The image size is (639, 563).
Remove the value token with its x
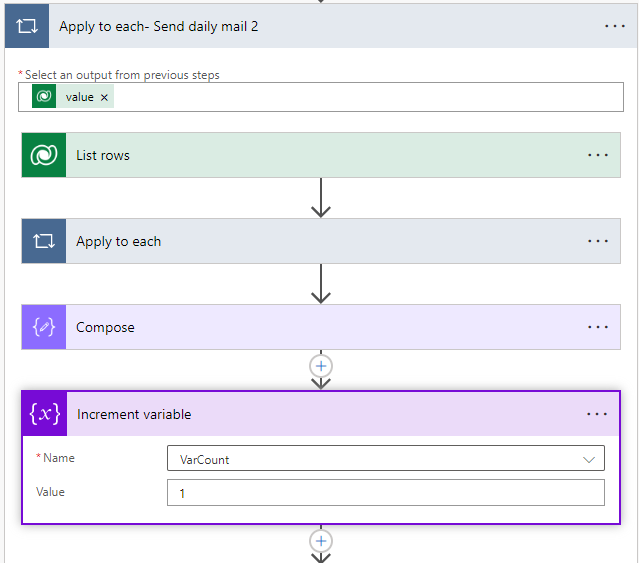click(104, 97)
